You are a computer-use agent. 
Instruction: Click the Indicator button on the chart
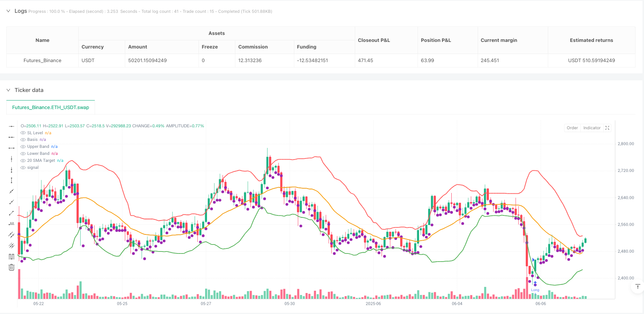592,128
